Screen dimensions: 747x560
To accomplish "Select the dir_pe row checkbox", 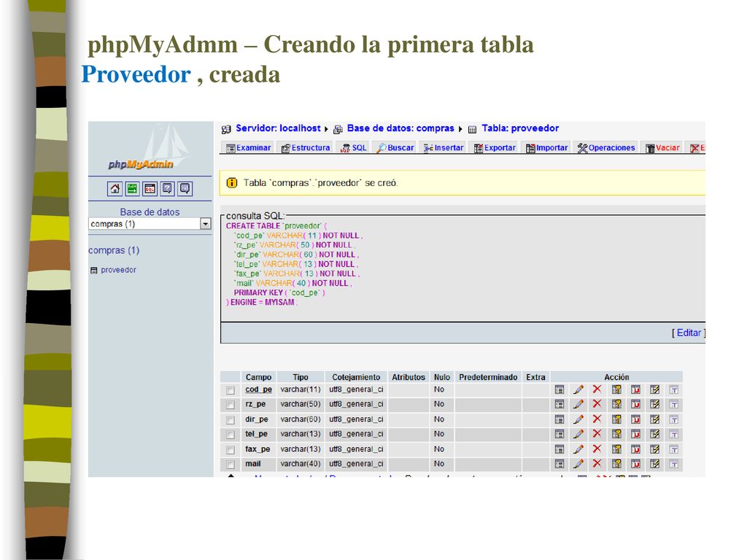I will click(231, 421).
